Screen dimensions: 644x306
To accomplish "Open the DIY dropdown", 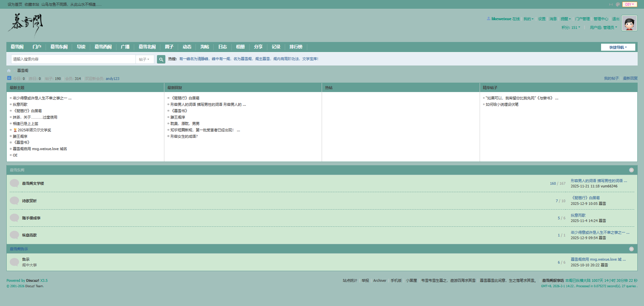I will pyautogui.click(x=630, y=4).
